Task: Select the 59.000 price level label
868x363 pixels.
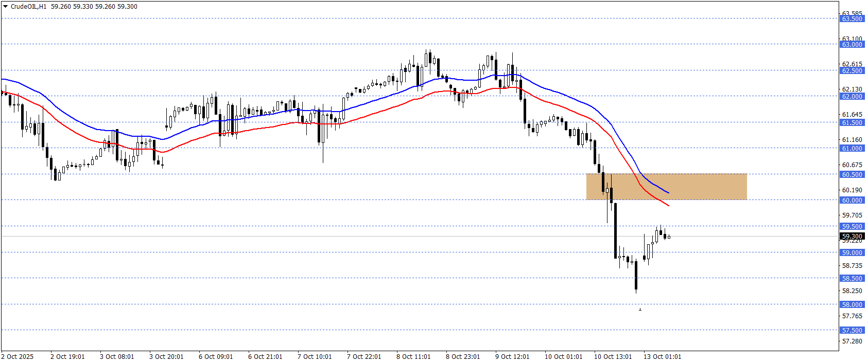Action: 852,253
